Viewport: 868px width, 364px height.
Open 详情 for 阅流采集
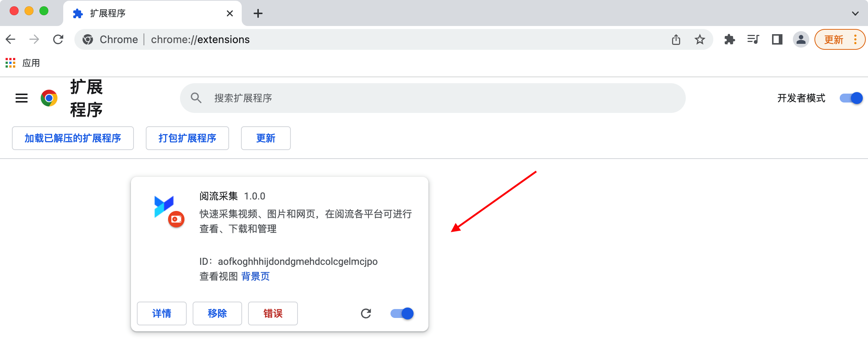tap(162, 313)
